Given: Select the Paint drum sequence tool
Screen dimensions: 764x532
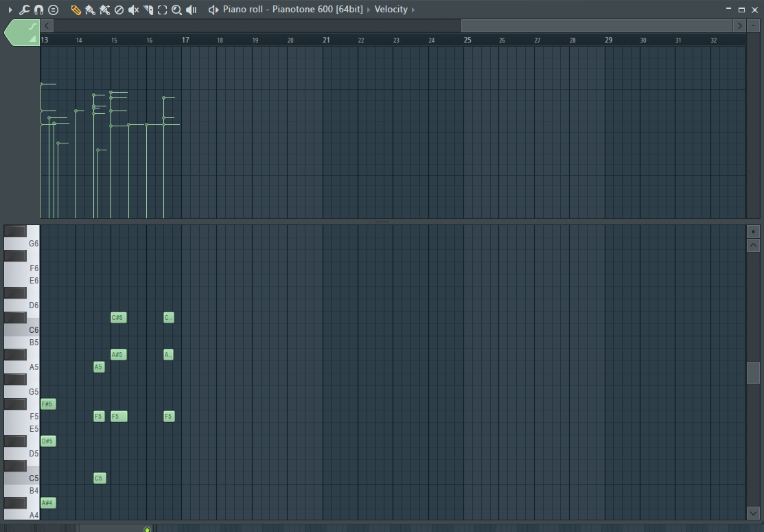Looking at the screenshot, I should tap(104, 9).
